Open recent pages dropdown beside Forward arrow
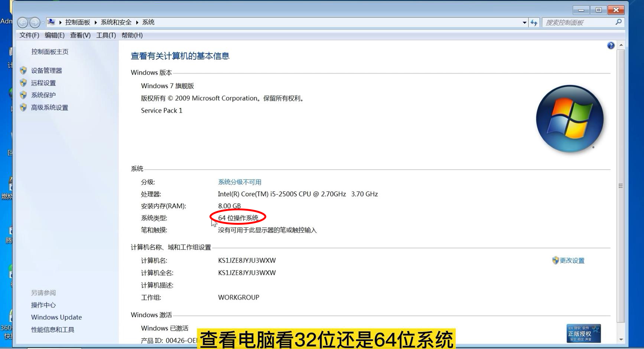The height and width of the screenshot is (349, 644). [x=43, y=23]
